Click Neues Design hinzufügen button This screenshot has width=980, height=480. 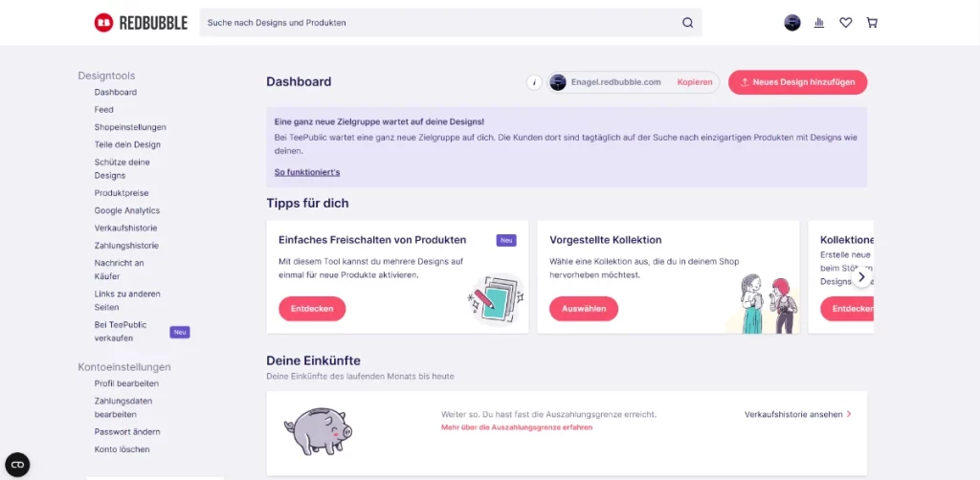point(797,82)
